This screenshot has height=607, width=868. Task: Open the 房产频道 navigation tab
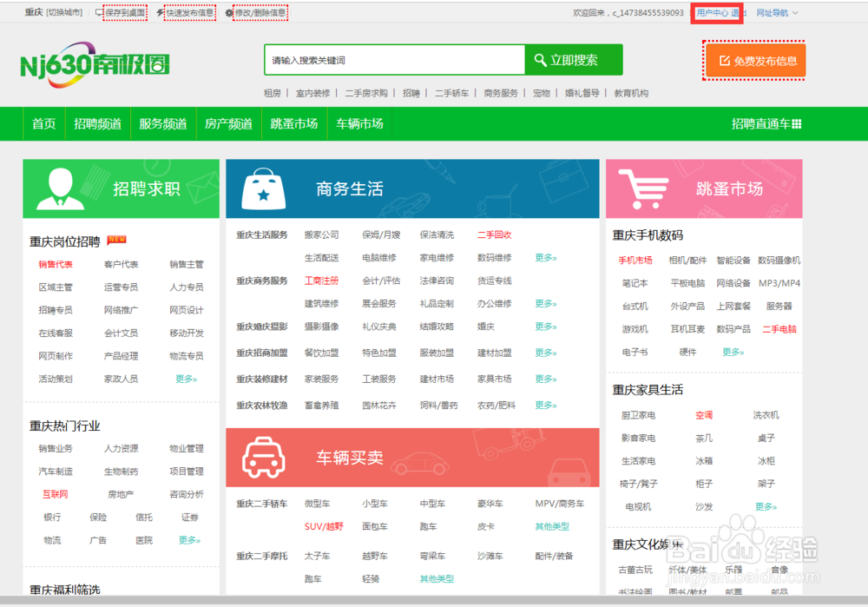coord(228,123)
